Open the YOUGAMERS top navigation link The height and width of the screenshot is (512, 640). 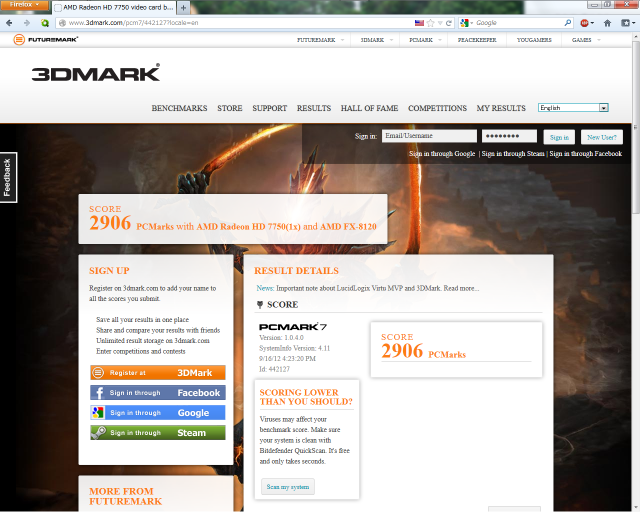(534, 40)
